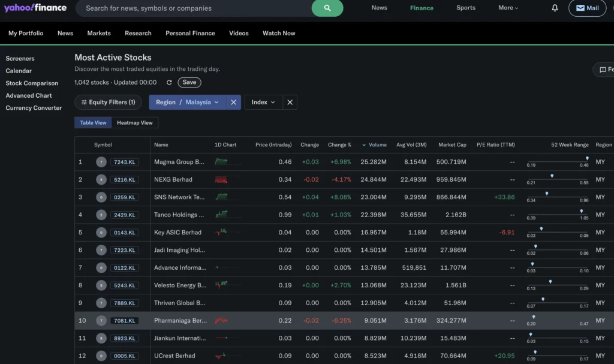Open the Markets menu

99,34
